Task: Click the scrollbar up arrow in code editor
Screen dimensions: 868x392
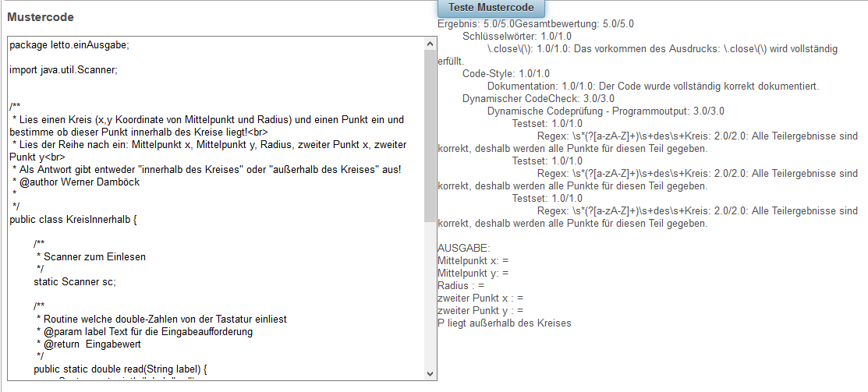Action: 430,42
